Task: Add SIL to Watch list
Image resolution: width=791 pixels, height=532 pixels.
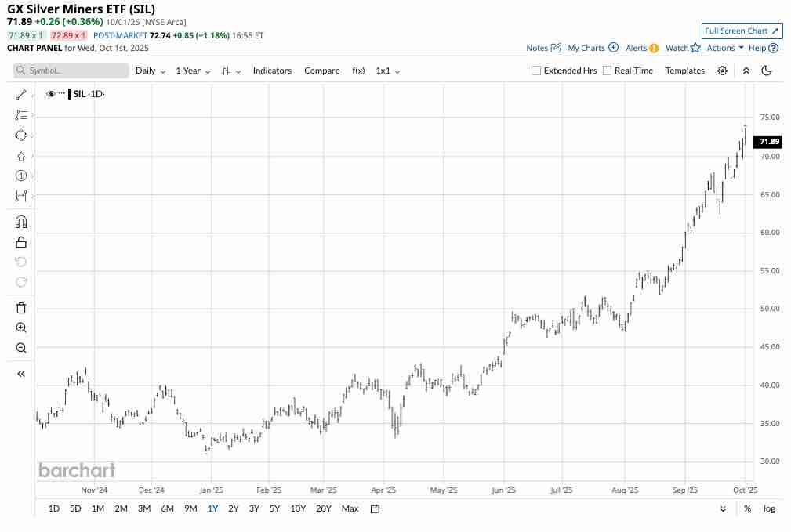Action: [683, 48]
